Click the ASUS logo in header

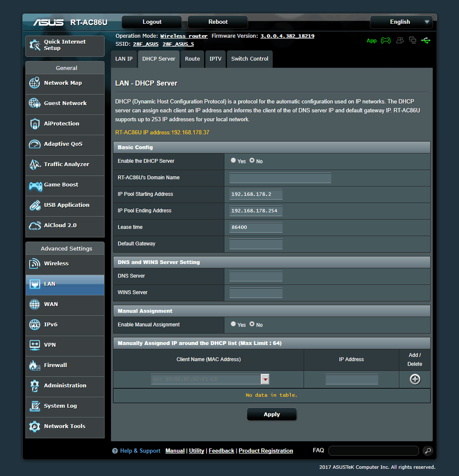pyautogui.click(x=49, y=22)
